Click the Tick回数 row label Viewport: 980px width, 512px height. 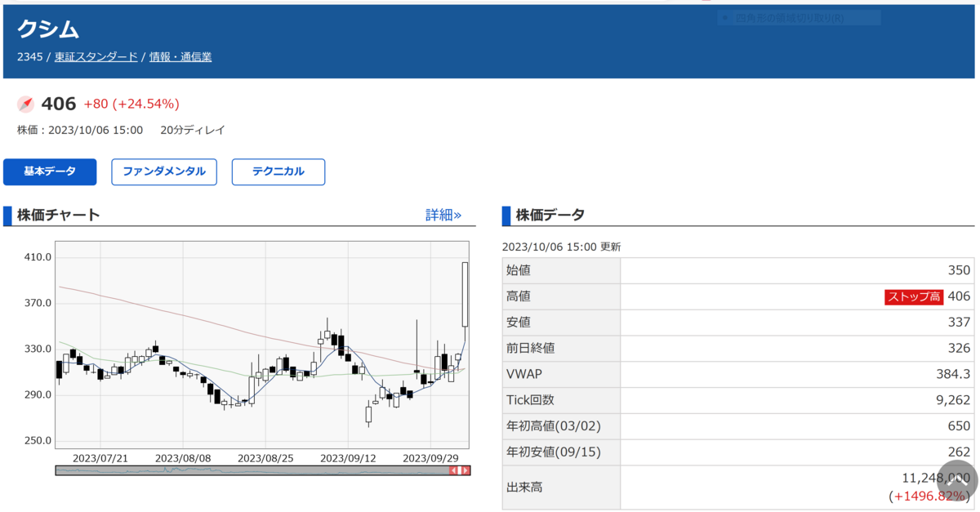(531, 400)
